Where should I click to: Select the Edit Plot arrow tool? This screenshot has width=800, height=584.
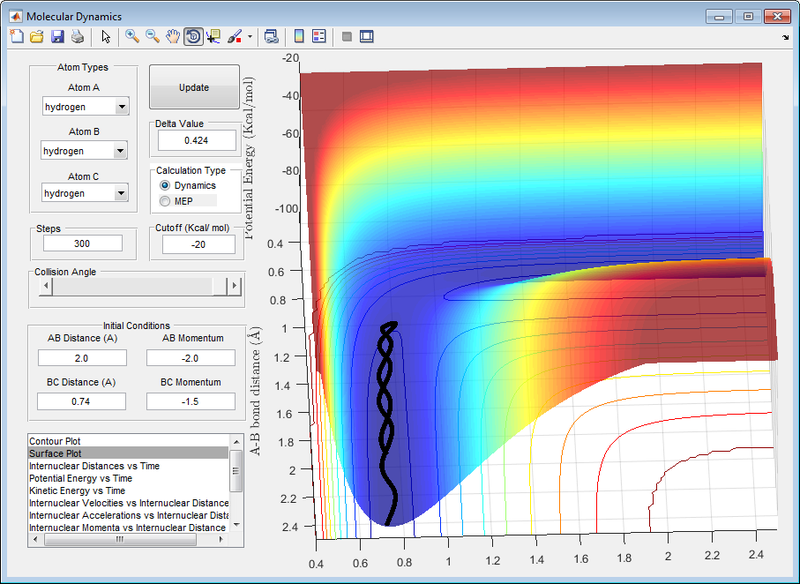point(106,36)
